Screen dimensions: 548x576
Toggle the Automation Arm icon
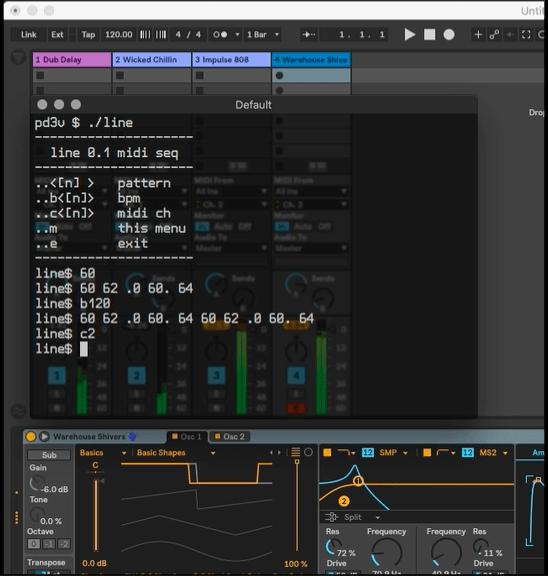(494, 35)
